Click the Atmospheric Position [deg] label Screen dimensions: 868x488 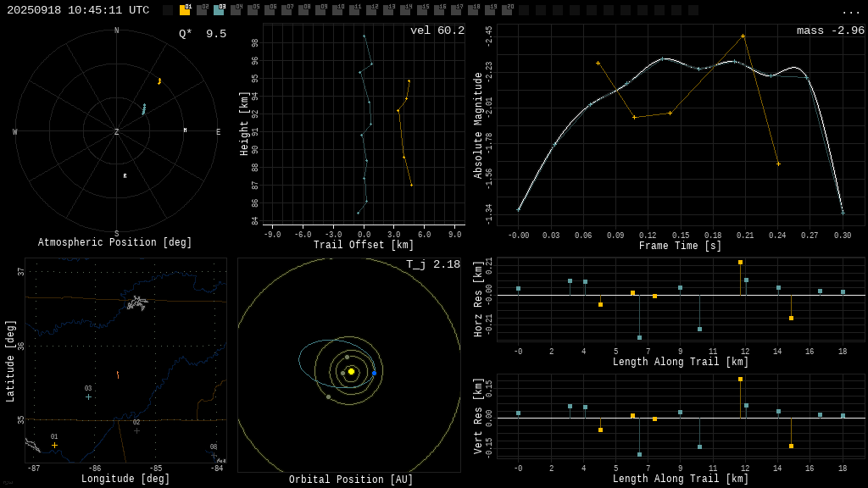114,242
